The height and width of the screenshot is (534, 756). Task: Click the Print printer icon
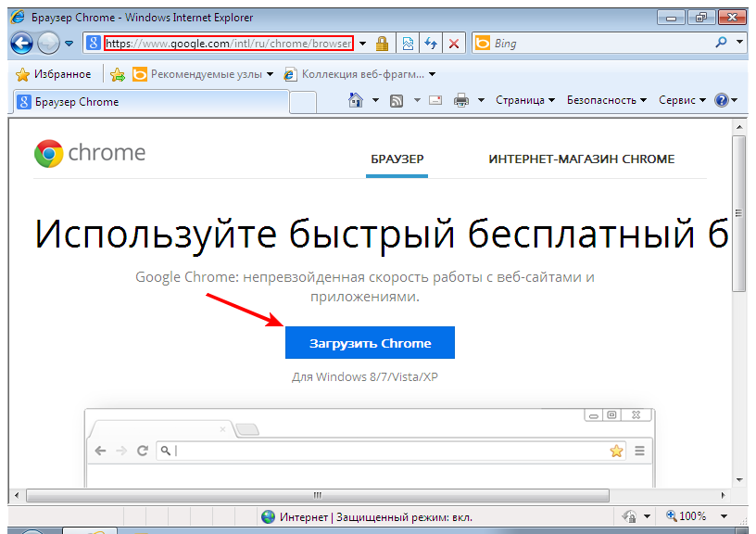click(x=461, y=100)
